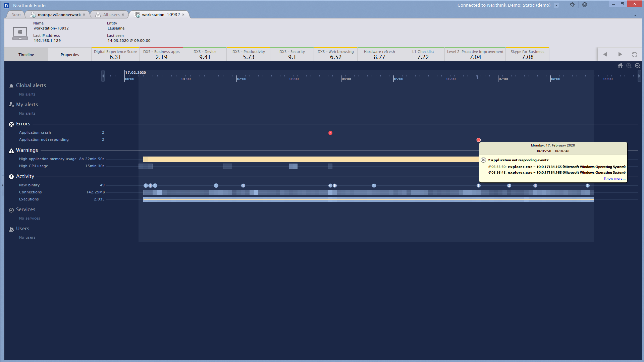Close the tooltip's error event icon
This screenshot has height=362, width=644.
[483, 160]
